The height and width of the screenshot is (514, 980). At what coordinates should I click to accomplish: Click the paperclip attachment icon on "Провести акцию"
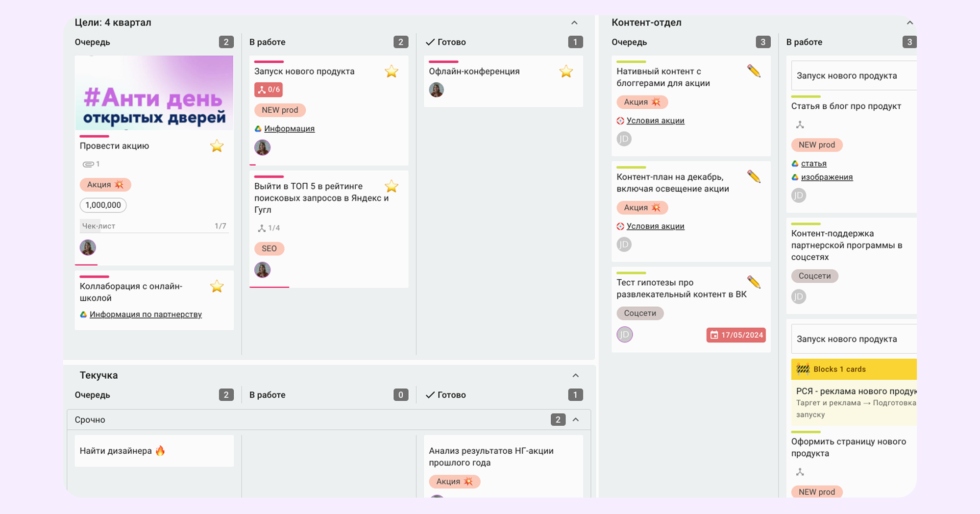[89, 164]
